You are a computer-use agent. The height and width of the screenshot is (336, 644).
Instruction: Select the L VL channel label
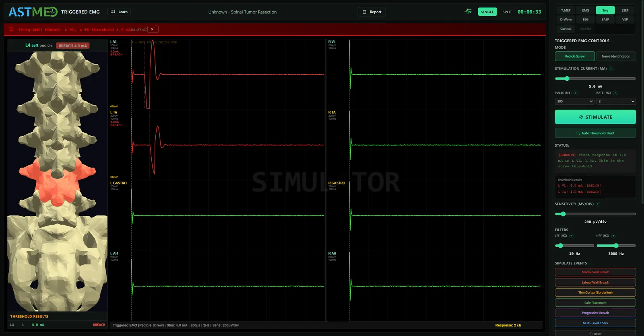(x=114, y=42)
